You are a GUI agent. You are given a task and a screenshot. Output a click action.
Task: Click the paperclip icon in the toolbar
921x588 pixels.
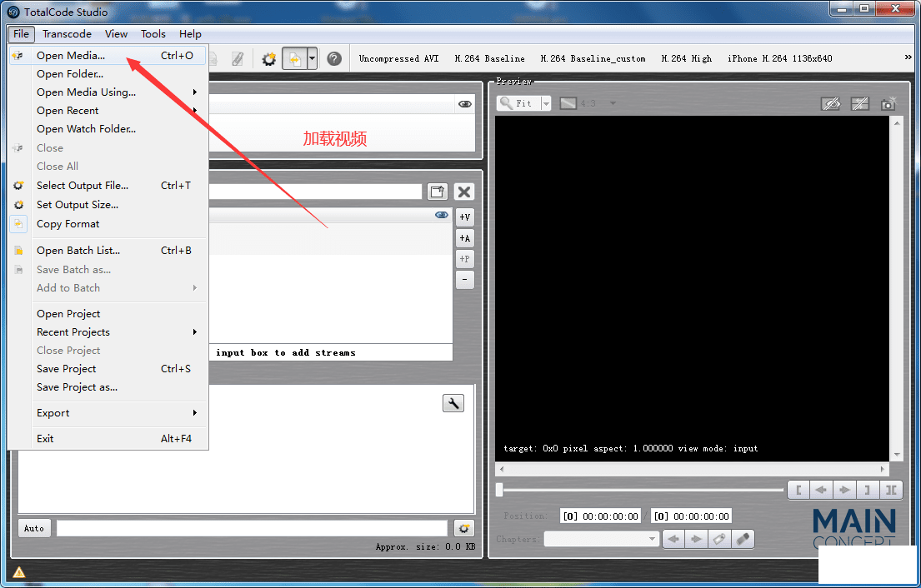tap(238, 58)
